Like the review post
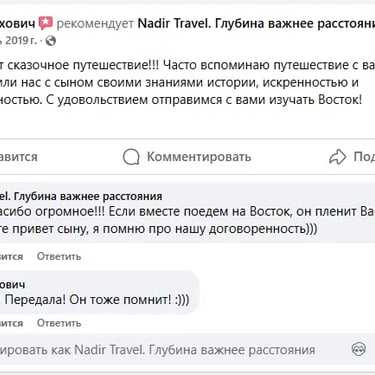Image resolution: width=375 pixels, height=375 pixels. (18, 157)
